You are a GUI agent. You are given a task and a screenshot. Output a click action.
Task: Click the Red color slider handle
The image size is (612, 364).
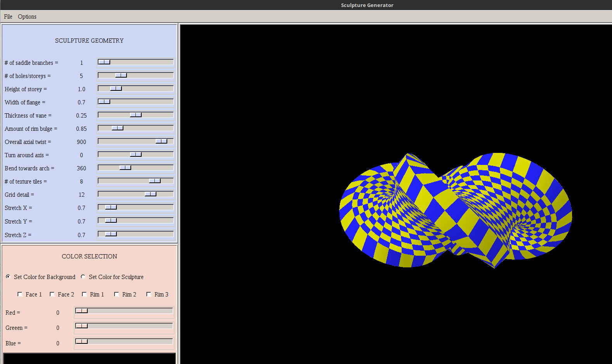81,311
